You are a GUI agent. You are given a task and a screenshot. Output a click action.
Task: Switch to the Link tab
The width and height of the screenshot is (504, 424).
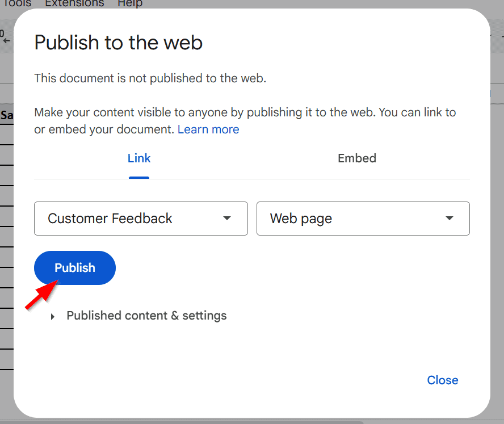[139, 158]
